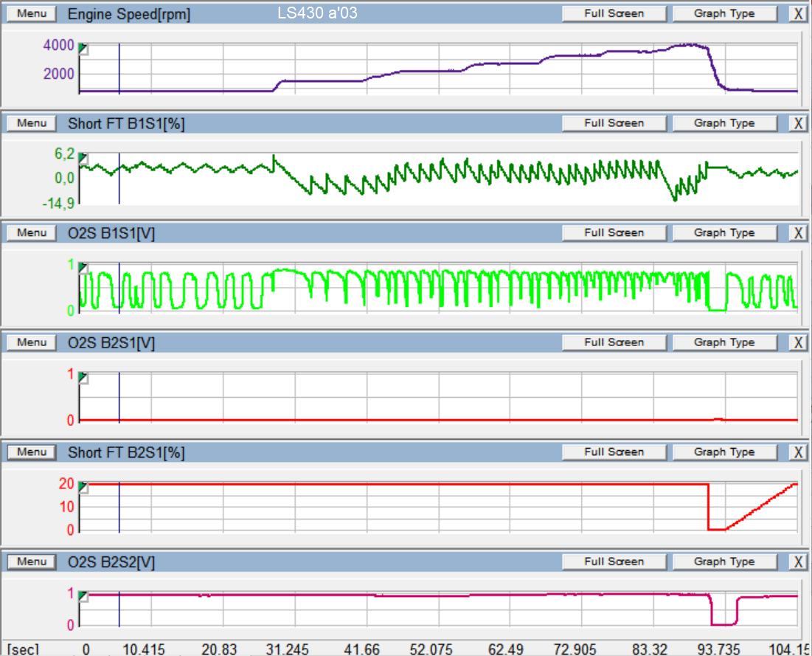This screenshot has height=656, width=812.
Task: Click the scale marker icon in Short FT B1S1 graph
Action: [x=83, y=159]
